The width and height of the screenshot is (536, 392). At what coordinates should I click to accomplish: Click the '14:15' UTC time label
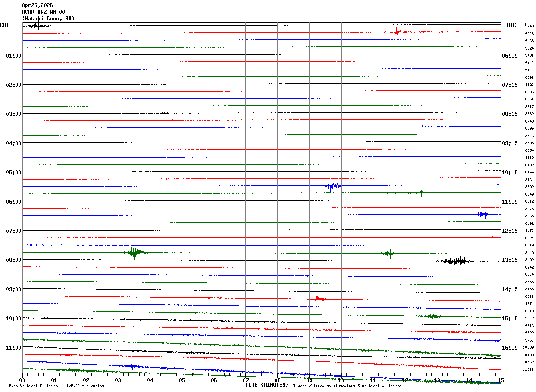510,289
